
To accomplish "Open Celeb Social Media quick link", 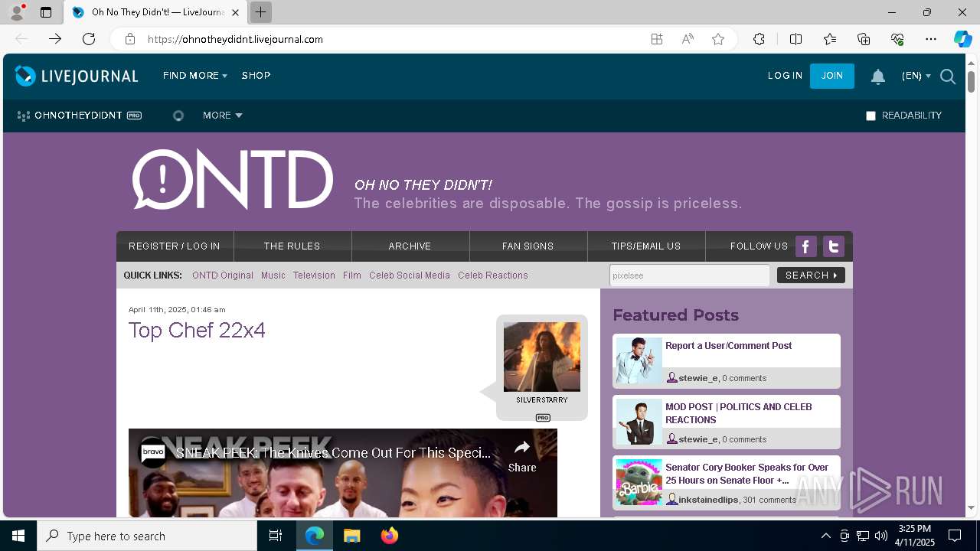I will tap(410, 275).
